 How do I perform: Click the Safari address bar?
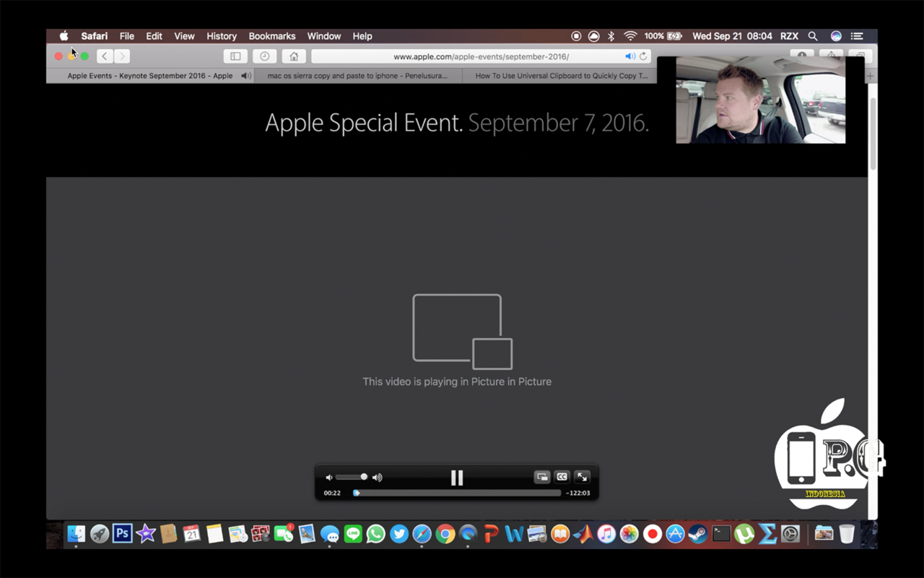point(481,56)
